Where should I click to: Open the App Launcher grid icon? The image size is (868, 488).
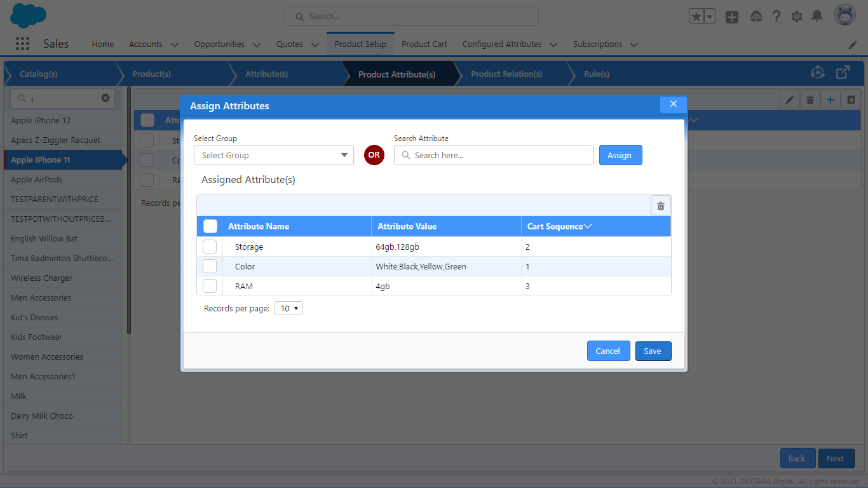(22, 44)
